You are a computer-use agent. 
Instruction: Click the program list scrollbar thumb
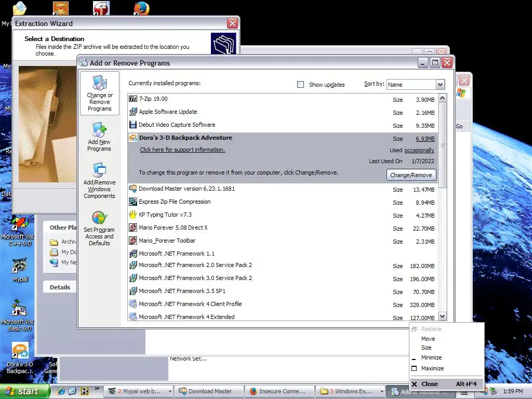pos(443,145)
